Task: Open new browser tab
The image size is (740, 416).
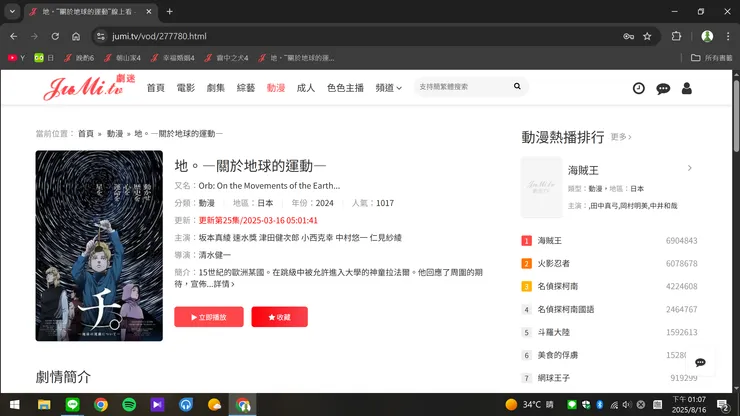Action: 169,12
